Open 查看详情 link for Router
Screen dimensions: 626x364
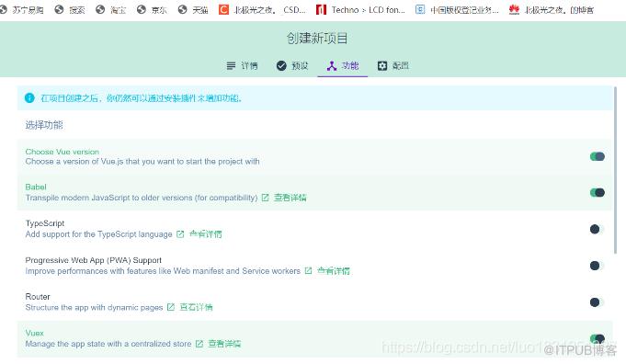pyautogui.click(x=196, y=307)
